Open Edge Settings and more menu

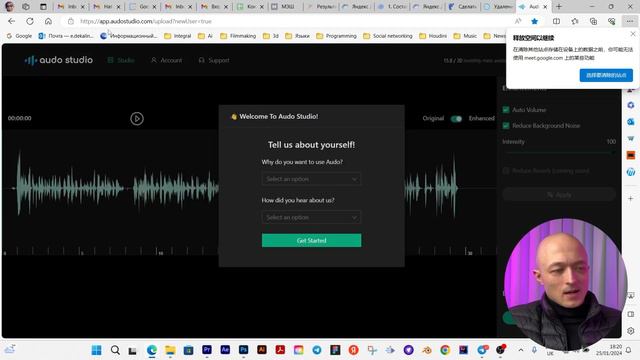click(x=630, y=21)
